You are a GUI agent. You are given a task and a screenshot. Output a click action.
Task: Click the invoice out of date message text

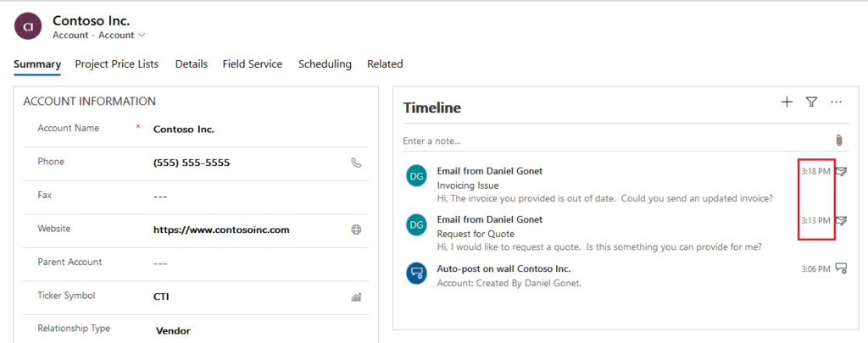click(x=604, y=198)
